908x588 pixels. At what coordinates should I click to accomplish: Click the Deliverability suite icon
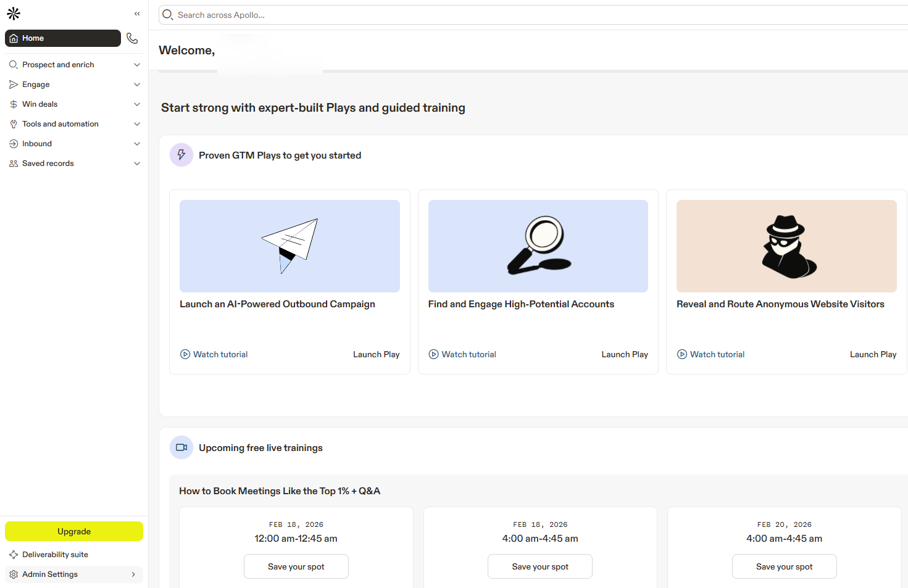coord(14,555)
